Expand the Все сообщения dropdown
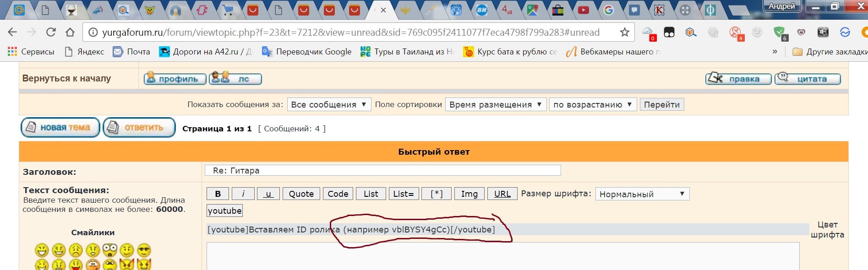Image resolution: width=868 pixels, height=270 pixels. 329,104
